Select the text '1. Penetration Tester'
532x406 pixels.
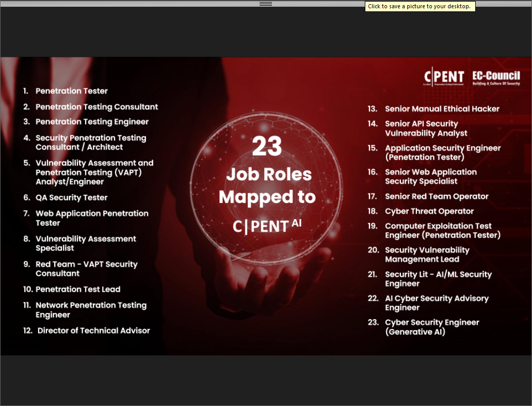pyautogui.click(x=65, y=91)
